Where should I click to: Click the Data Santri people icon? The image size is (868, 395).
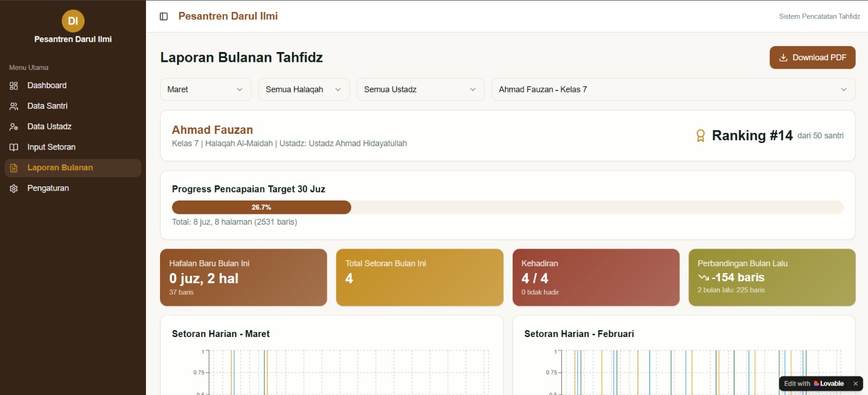[14, 106]
